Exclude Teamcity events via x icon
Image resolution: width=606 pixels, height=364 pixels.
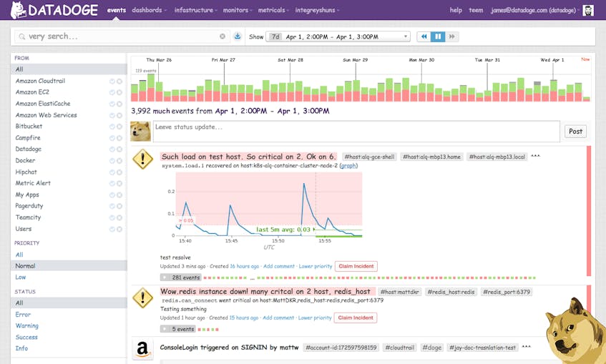click(119, 218)
